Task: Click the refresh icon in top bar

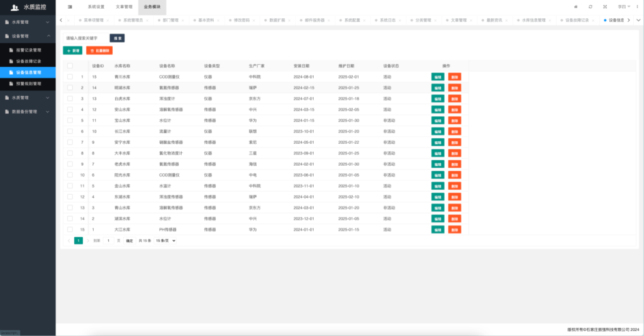Action: [x=591, y=6]
